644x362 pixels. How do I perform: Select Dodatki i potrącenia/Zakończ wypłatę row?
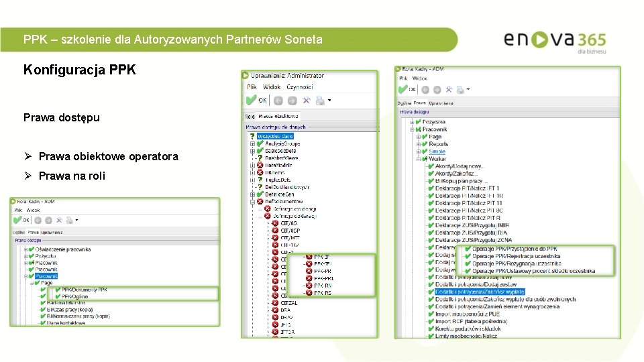click(x=480, y=292)
